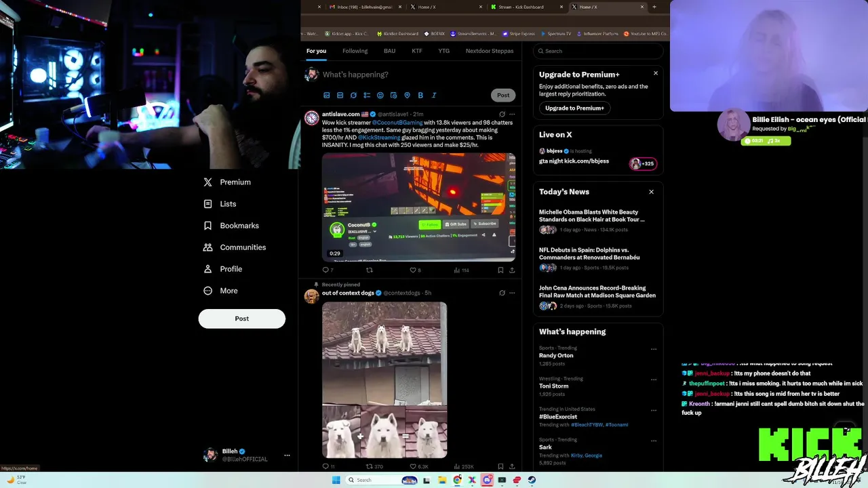Open Profile from the sidebar
Viewport: 868px width, 488px height.
tap(223, 269)
